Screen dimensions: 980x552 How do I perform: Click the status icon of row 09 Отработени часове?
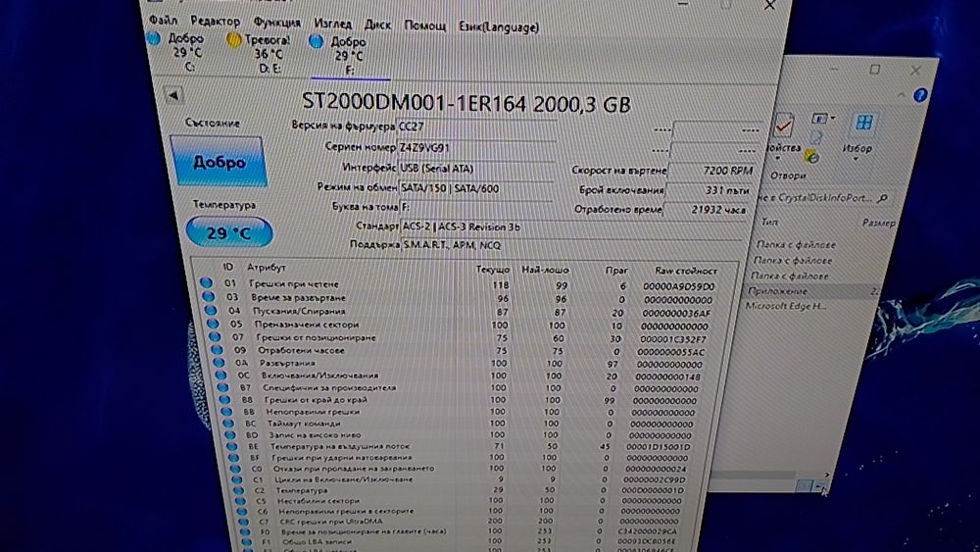[217, 349]
